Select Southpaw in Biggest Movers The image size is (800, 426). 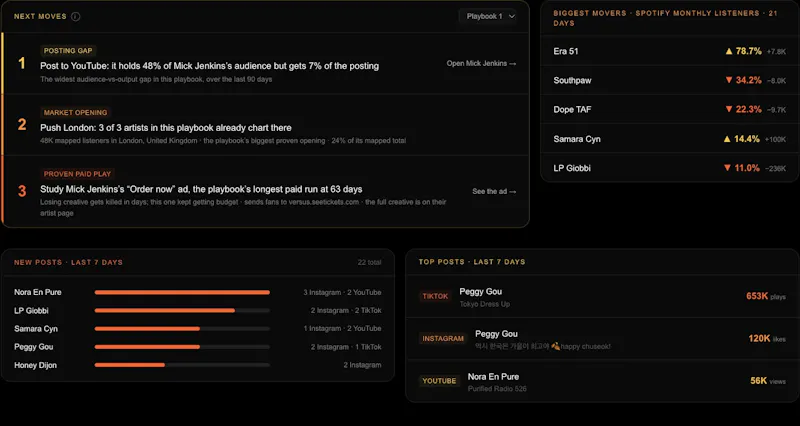click(572, 81)
